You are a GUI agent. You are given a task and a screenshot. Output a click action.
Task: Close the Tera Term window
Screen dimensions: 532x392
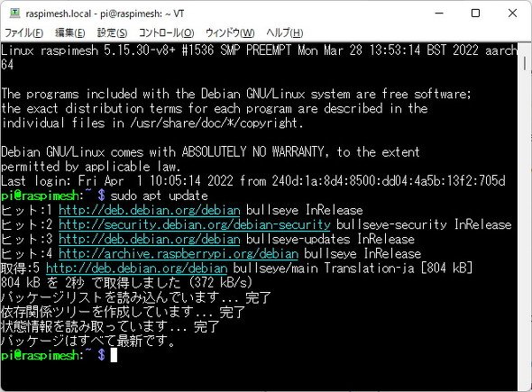(x=513, y=14)
